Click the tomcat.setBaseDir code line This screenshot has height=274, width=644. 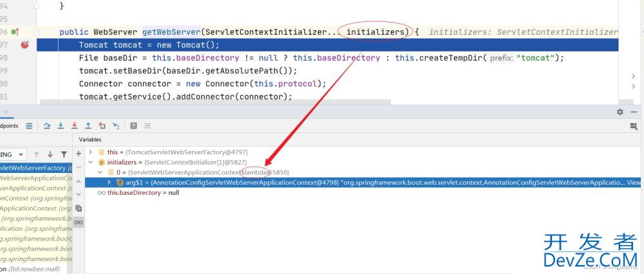(x=187, y=71)
